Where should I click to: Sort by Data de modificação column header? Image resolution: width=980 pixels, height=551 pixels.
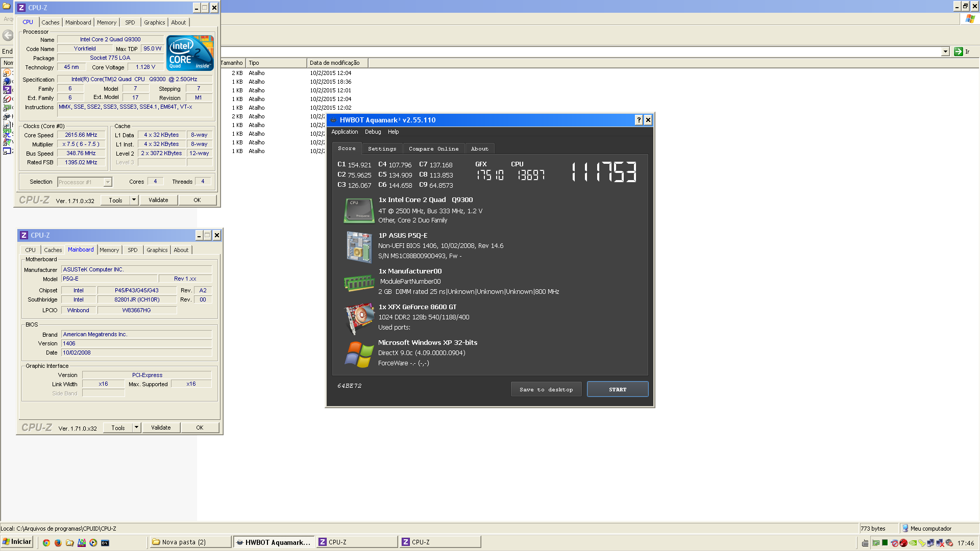(337, 63)
